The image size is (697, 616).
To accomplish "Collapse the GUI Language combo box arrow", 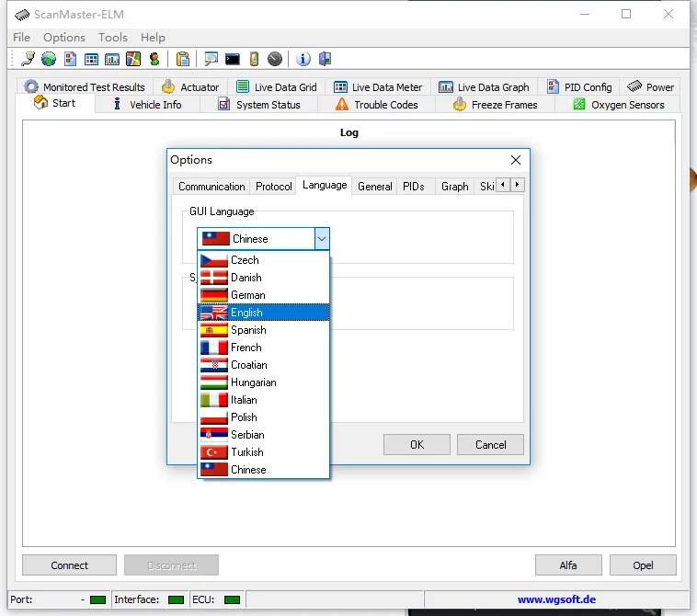I will (x=322, y=239).
